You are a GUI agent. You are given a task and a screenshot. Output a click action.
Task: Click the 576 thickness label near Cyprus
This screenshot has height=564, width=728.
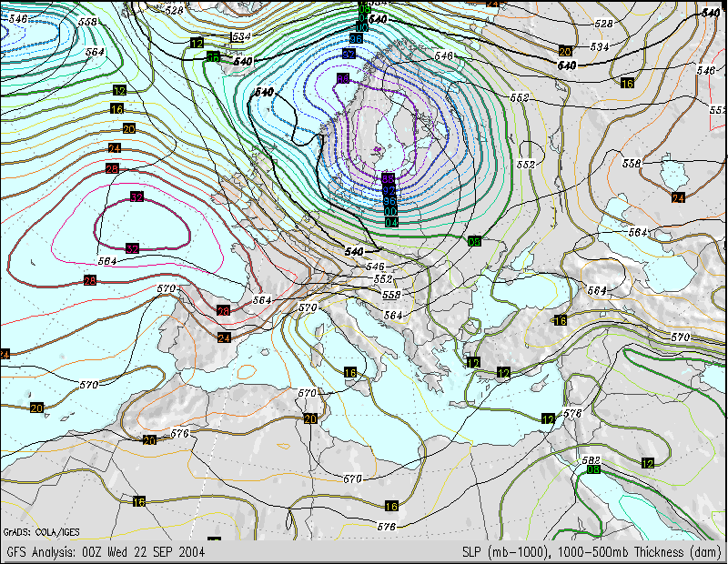tap(572, 414)
